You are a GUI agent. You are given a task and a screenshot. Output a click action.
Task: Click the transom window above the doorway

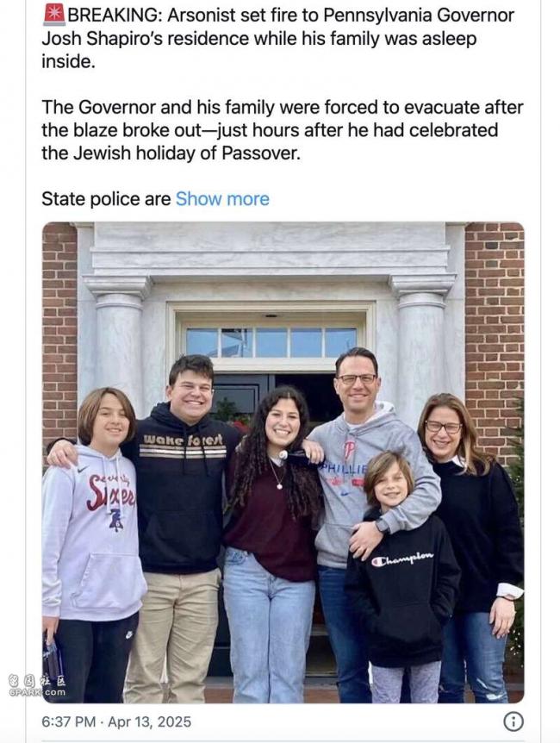point(271,342)
